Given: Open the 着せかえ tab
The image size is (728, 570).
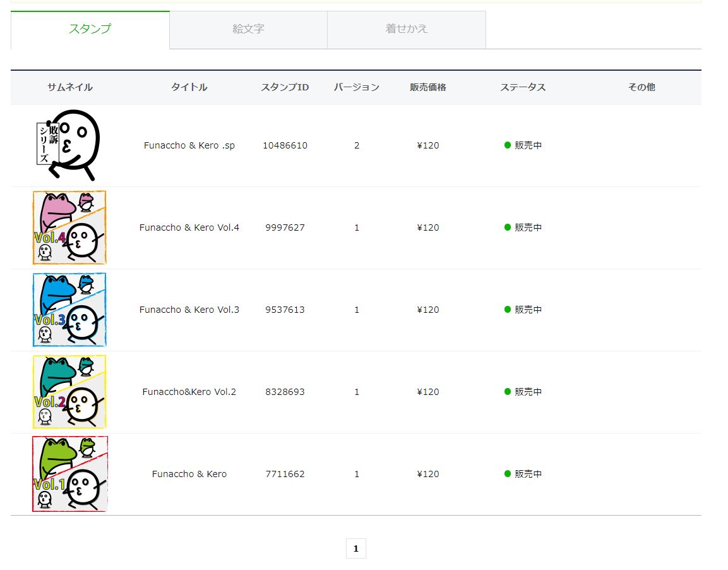Looking at the screenshot, I should point(407,30).
